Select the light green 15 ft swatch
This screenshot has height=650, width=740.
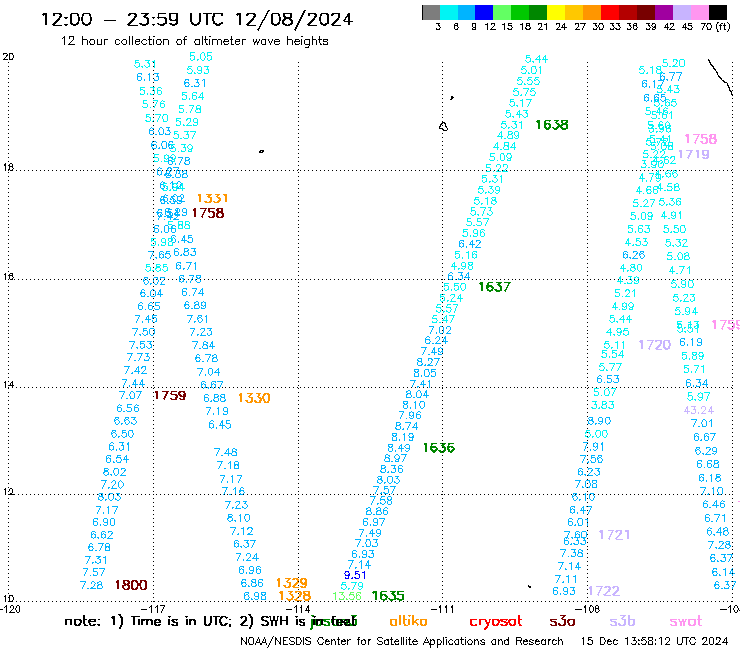pyautogui.click(x=502, y=12)
